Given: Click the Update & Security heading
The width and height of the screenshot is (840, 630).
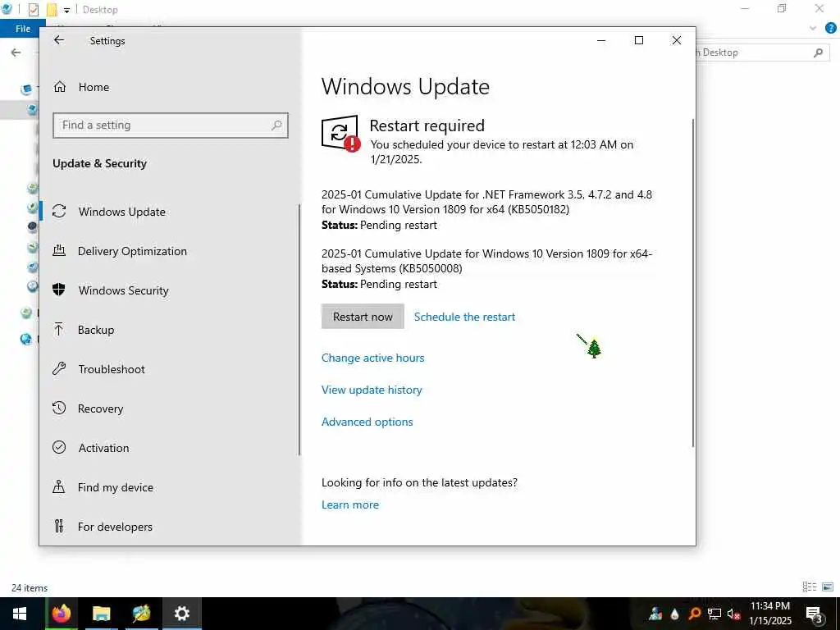Looking at the screenshot, I should click(99, 164).
